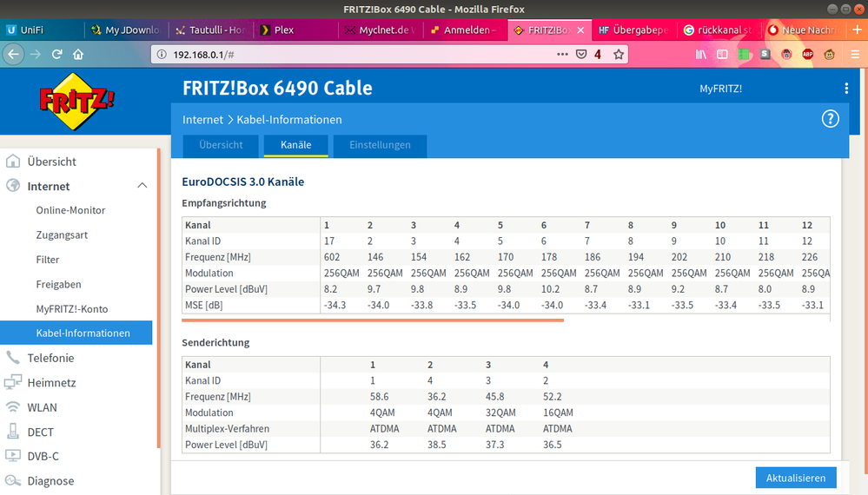Open the DECT section

click(41, 432)
